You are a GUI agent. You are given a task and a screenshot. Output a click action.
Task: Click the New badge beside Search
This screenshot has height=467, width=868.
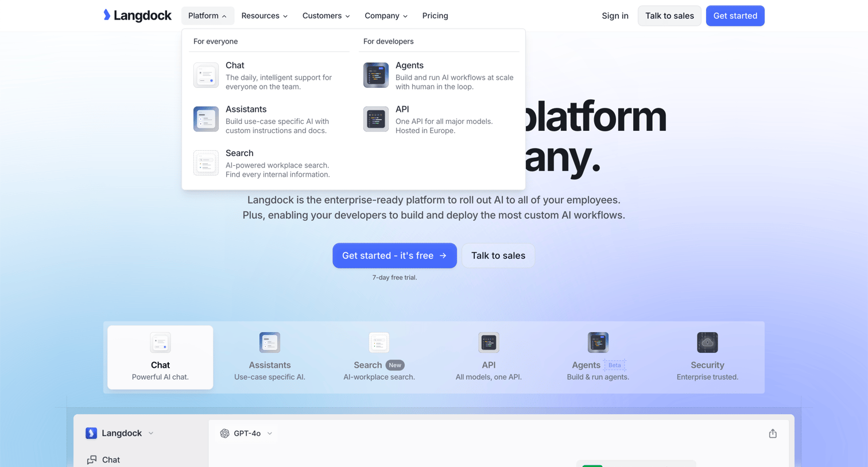(x=395, y=365)
